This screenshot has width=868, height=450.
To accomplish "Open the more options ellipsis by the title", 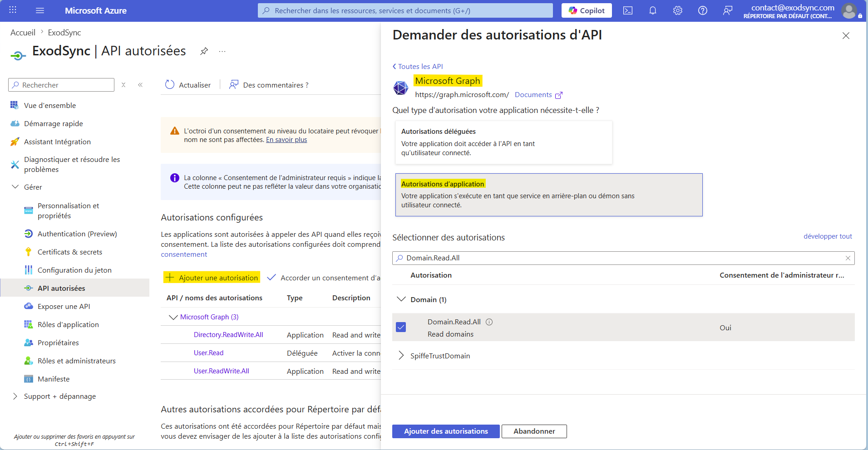I will pyautogui.click(x=222, y=51).
